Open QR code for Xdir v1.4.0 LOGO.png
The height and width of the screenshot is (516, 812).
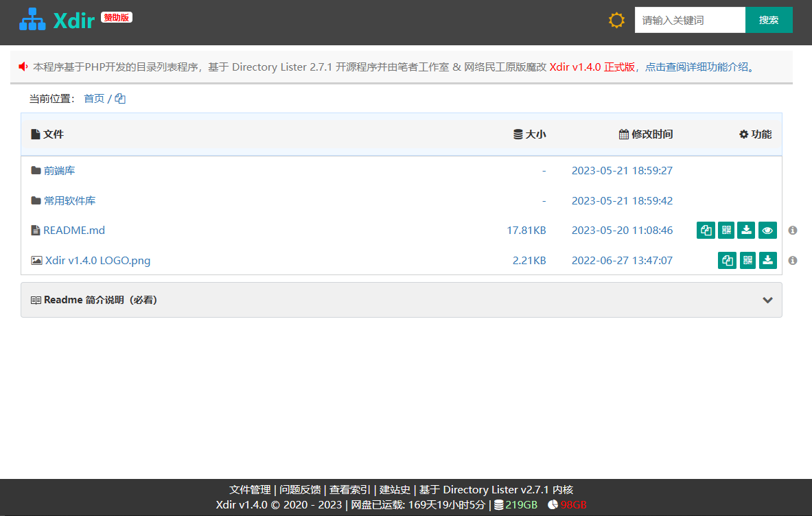coord(747,260)
